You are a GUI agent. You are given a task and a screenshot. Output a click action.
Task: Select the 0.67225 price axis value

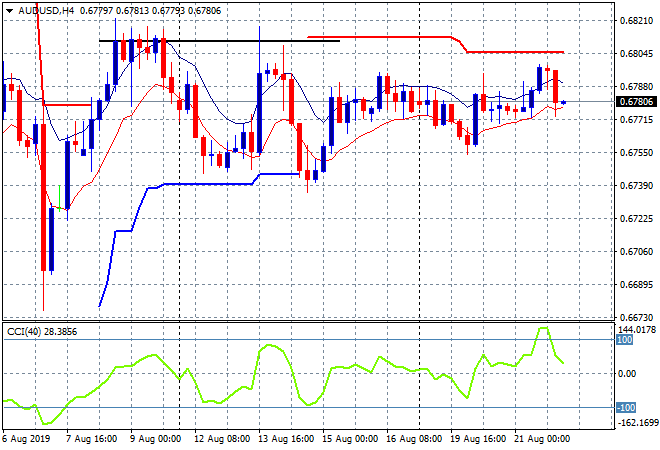[x=636, y=219]
